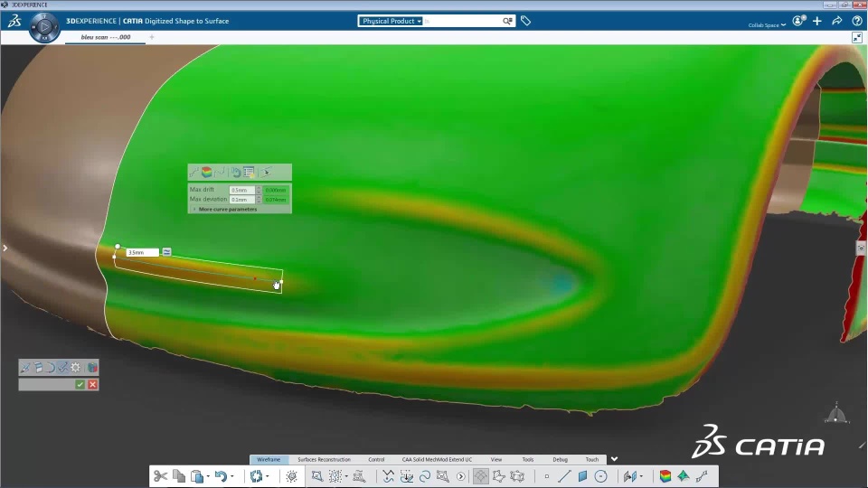
Task: Click the pen sketch icon in lower-left panel
Action: pos(25,368)
